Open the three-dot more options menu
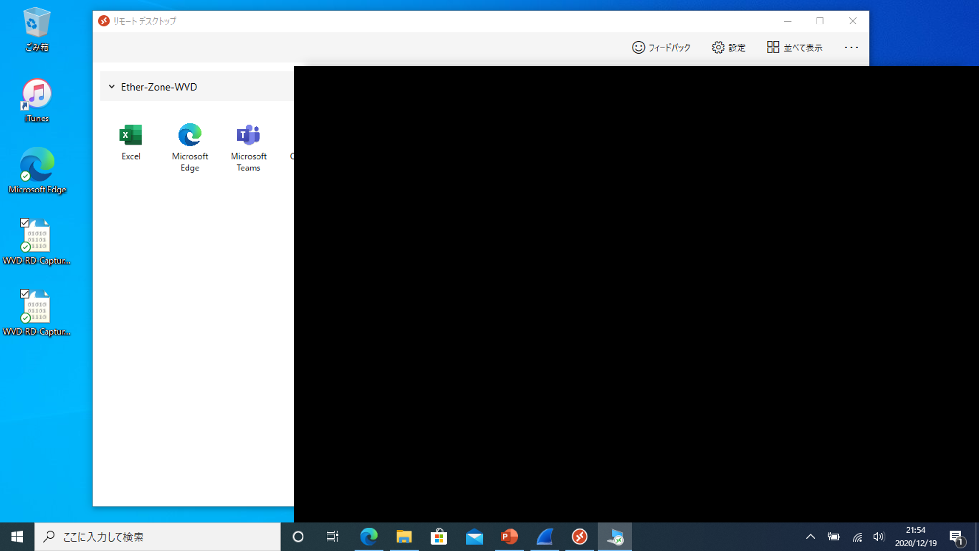Image resolution: width=980 pixels, height=551 pixels. [x=851, y=48]
